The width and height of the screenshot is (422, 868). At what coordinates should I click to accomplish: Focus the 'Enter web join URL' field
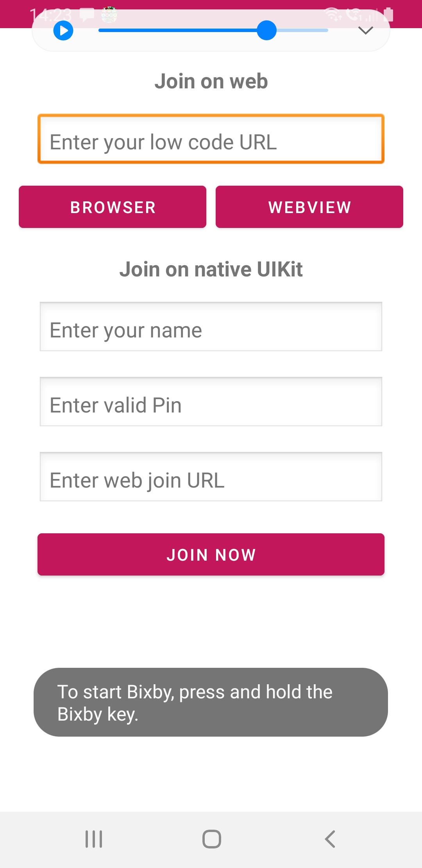(211, 477)
